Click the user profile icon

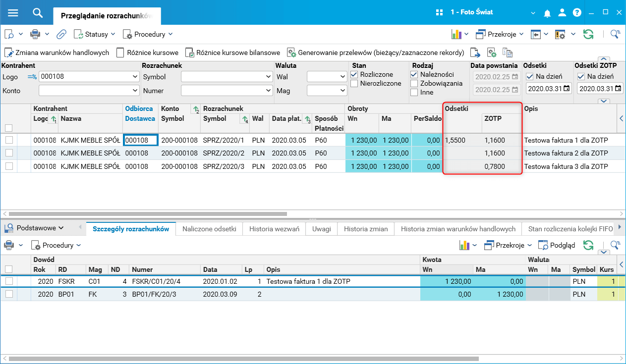point(562,12)
